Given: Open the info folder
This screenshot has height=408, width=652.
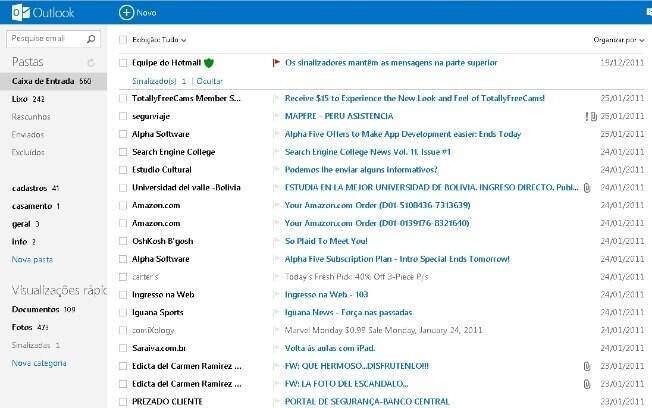Looking at the screenshot, I should coord(24,242).
